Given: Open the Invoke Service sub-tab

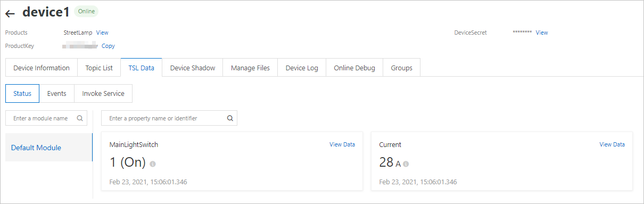Looking at the screenshot, I should click(x=103, y=93).
